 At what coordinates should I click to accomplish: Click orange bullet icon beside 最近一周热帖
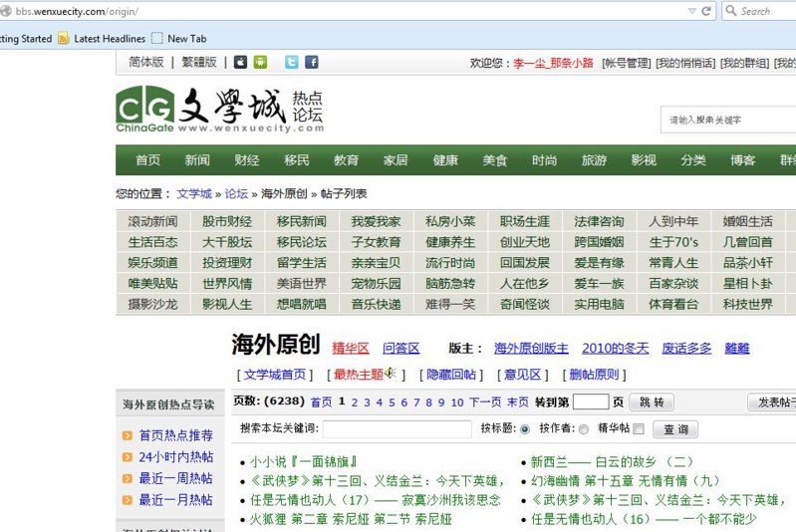(127, 478)
